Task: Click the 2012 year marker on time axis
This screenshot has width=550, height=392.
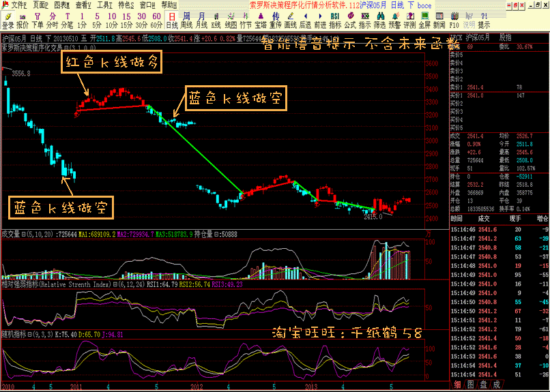Action: click(197, 387)
